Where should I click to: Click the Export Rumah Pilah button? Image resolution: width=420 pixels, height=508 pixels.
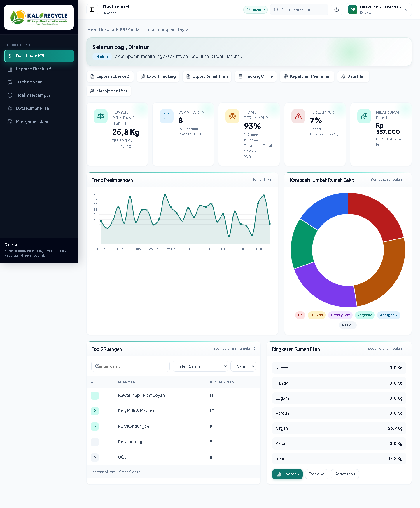pos(207,76)
